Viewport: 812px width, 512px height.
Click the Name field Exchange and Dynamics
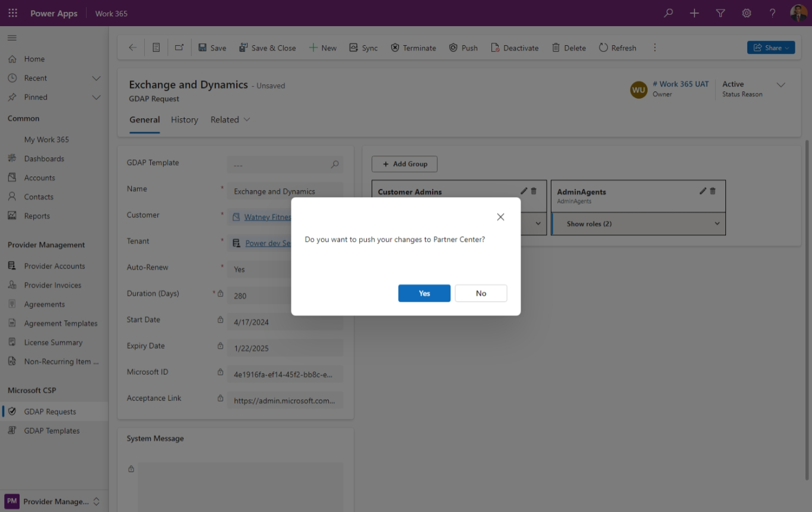[x=285, y=191]
